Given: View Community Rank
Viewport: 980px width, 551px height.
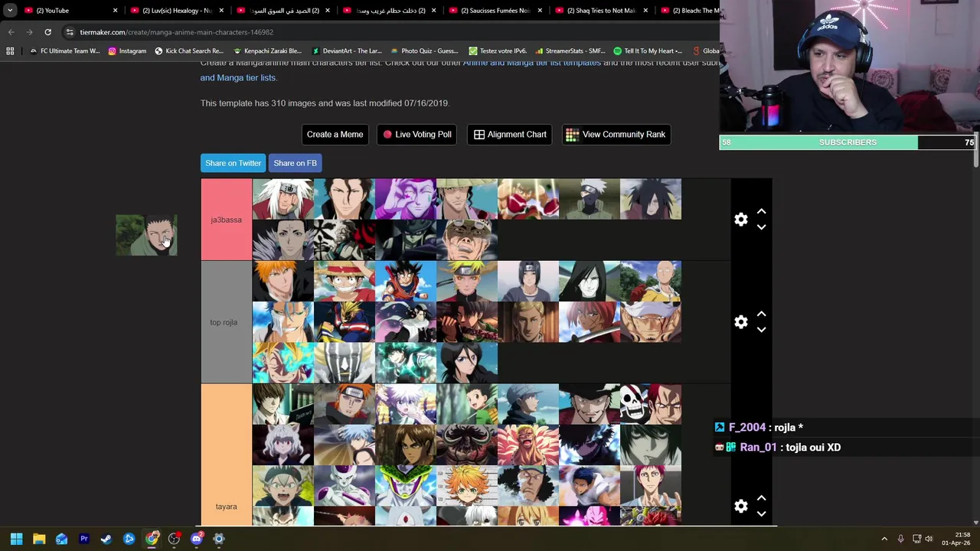Looking at the screenshot, I should [x=616, y=135].
